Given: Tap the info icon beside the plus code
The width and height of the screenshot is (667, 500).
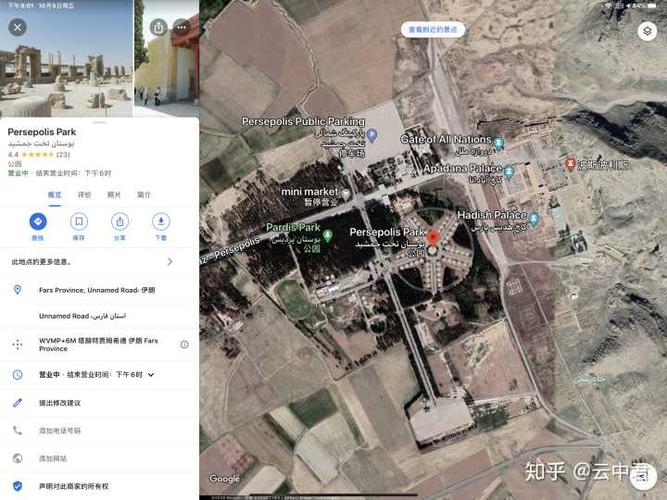Looking at the screenshot, I should point(184,344).
